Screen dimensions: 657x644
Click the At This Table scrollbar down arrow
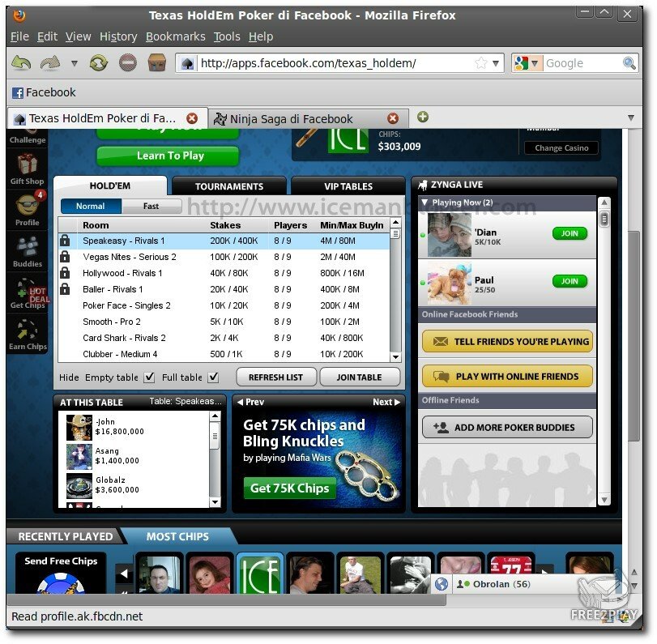pos(215,501)
